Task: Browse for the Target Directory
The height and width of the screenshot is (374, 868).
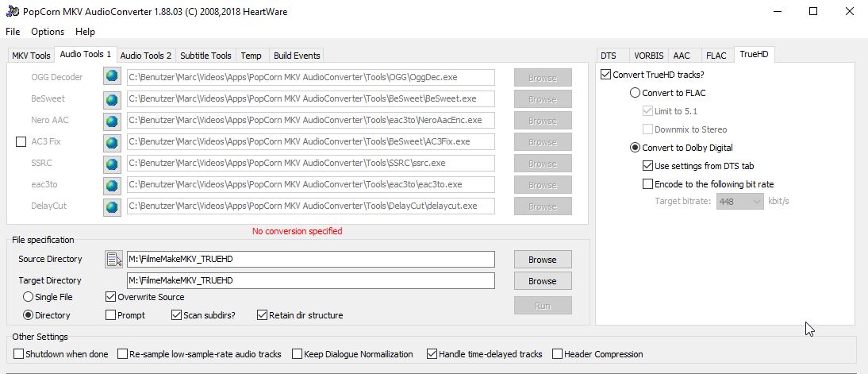Action: [542, 281]
